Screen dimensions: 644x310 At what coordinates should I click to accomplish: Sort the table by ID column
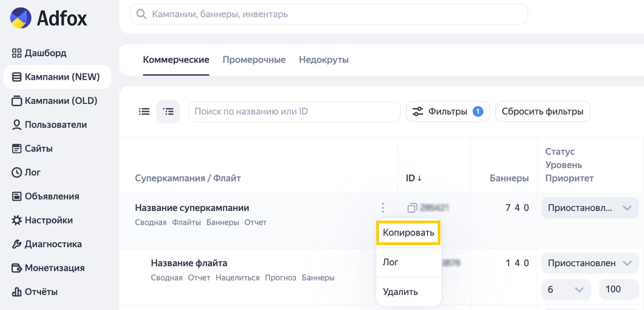coord(413,178)
